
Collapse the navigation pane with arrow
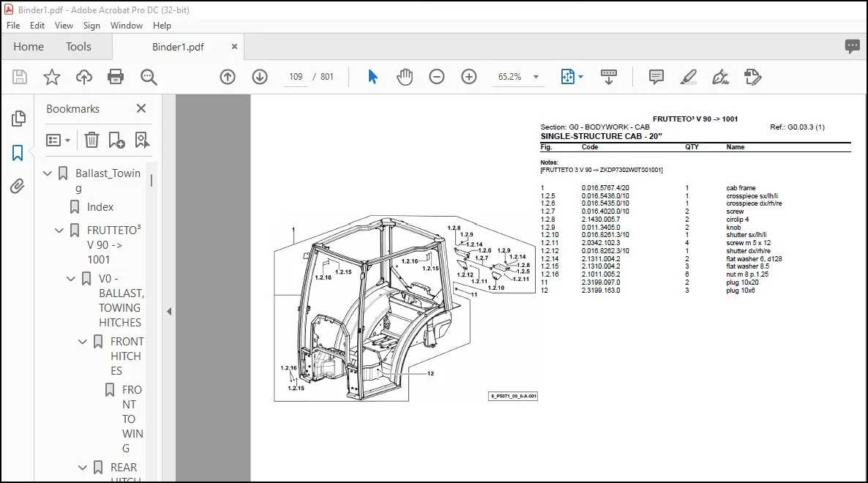click(x=169, y=312)
